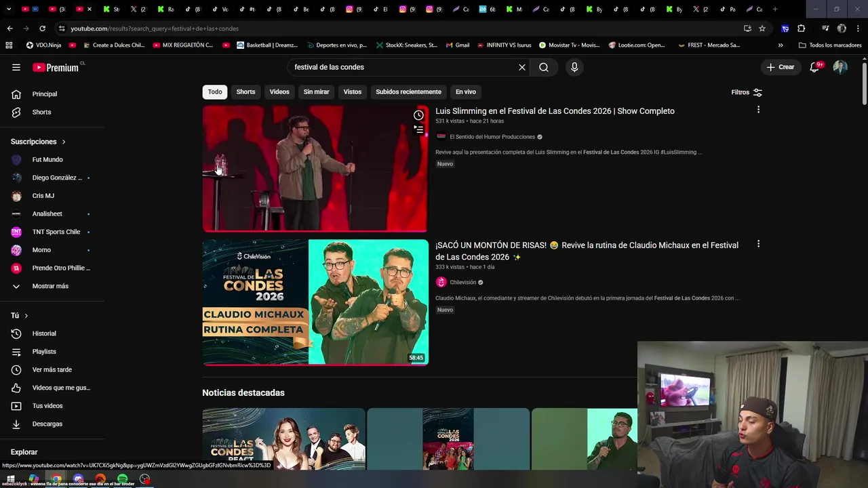Open options menu for Luis Slimming video
This screenshot has width=868, height=488.
pos(758,110)
